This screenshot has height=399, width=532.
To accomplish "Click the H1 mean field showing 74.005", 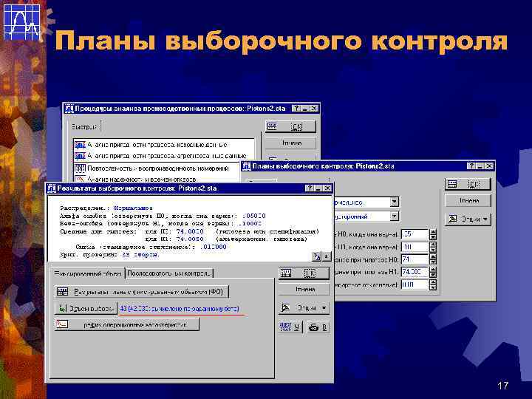I will click(x=415, y=272).
